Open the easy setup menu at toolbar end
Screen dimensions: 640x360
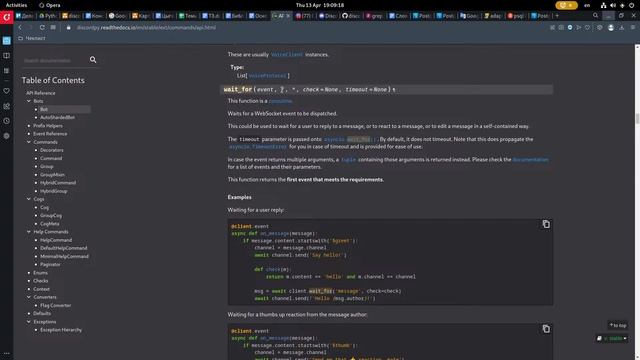click(x=633, y=27)
